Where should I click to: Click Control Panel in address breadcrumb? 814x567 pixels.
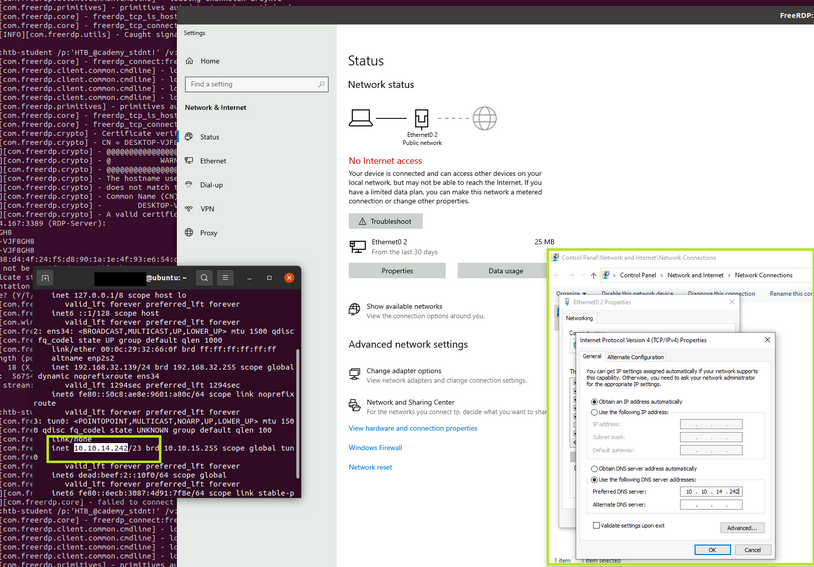637,275
